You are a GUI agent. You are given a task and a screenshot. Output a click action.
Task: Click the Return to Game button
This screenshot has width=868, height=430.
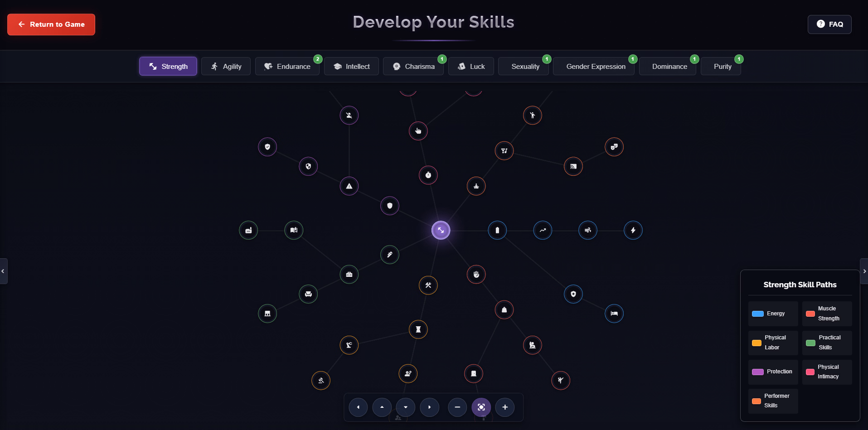coord(51,24)
